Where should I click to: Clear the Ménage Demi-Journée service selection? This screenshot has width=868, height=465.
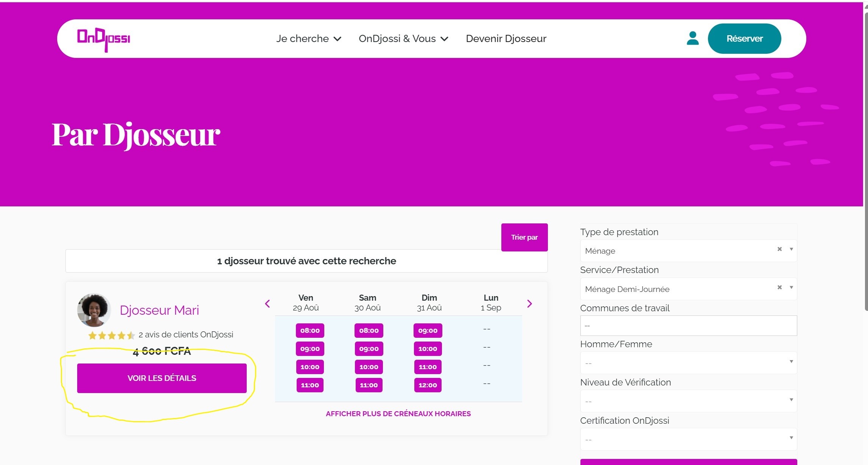click(779, 287)
